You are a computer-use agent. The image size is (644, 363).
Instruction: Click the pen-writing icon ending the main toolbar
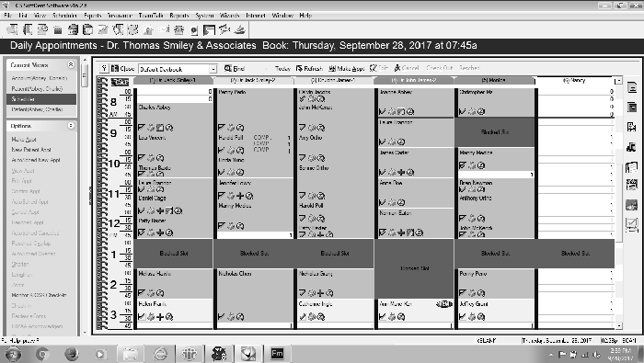239,29
